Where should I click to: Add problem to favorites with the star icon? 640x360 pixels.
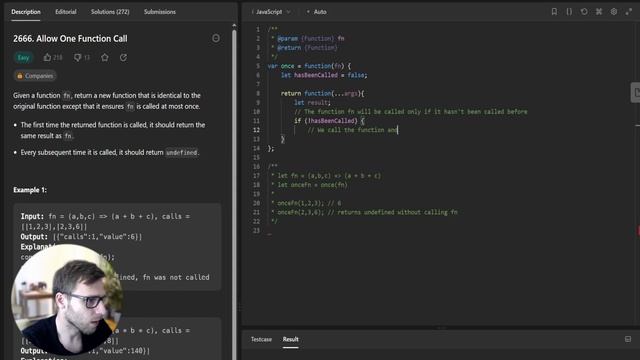coord(105,58)
